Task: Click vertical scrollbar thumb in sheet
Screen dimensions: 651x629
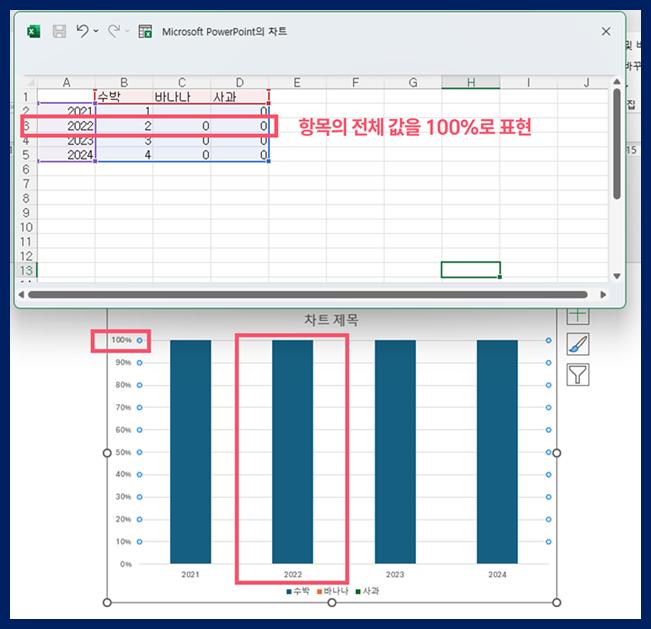Action: [x=617, y=143]
